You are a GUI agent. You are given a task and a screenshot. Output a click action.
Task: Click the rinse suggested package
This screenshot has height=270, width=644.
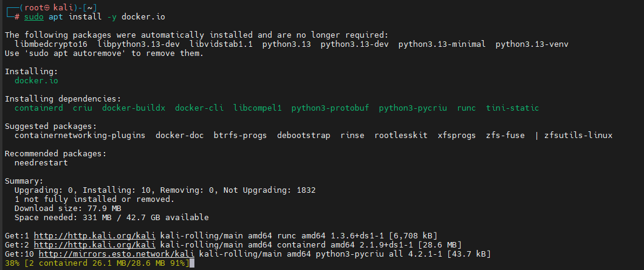tap(352, 135)
